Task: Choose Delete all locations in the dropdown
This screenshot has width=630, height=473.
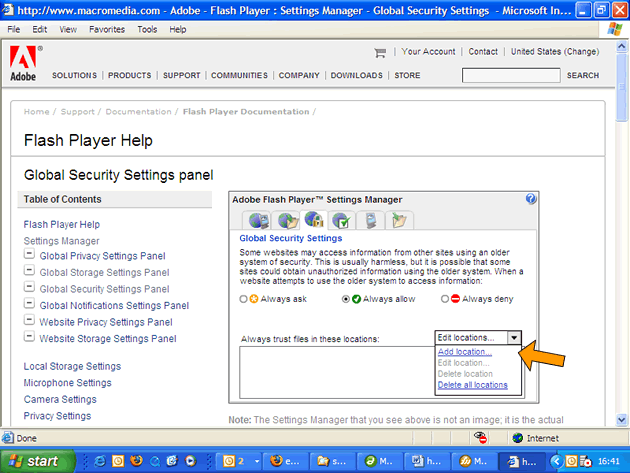Action: coord(472,385)
